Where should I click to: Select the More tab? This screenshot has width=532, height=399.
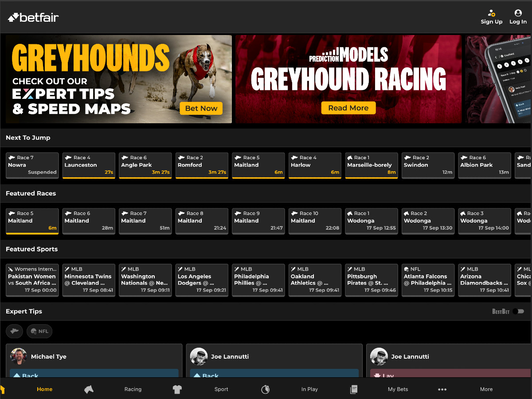(486, 389)
